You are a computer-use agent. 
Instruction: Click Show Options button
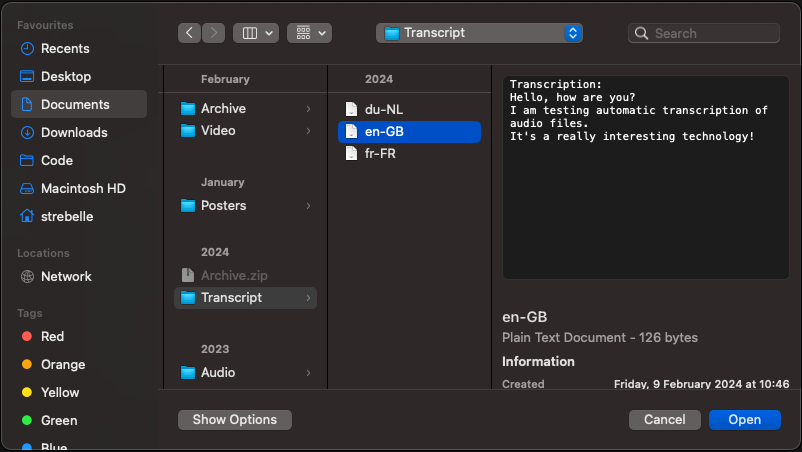(x=235, y=420)
